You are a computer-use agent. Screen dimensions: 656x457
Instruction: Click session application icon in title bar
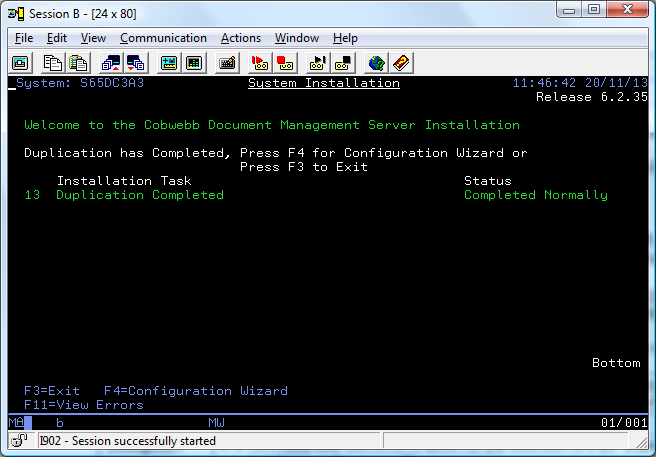click(x=16, y=14)
